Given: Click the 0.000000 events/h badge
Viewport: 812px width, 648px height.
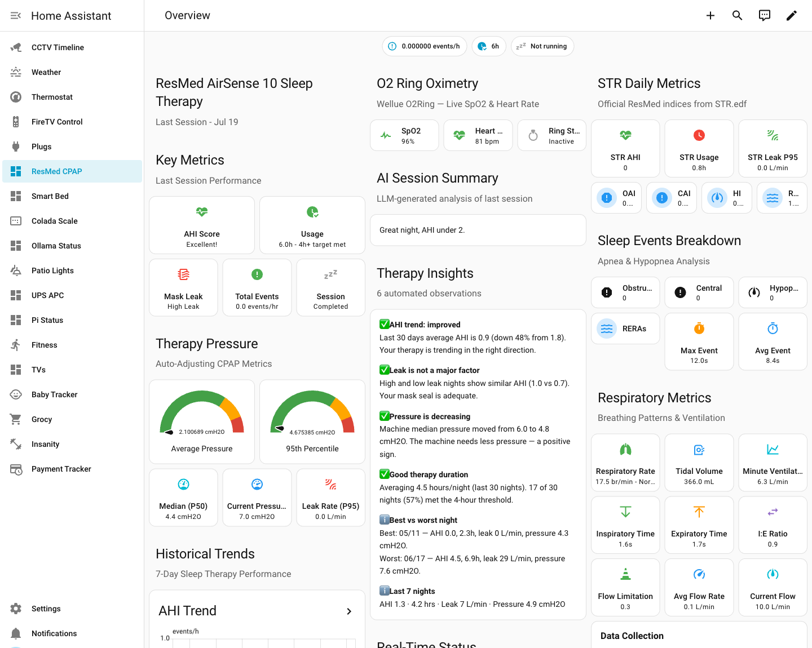Looking at the screenshot, I should pos(424,46).
